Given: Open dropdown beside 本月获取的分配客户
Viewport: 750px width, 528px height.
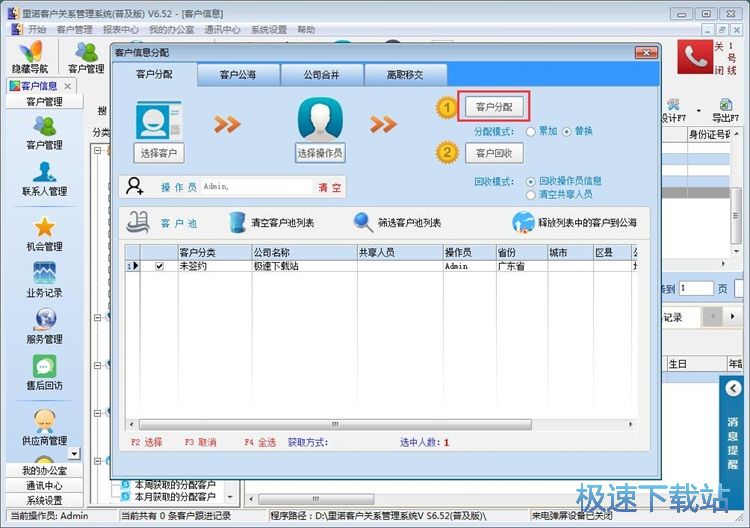Looking at the screenshot, I should click(x=231, y=497).
